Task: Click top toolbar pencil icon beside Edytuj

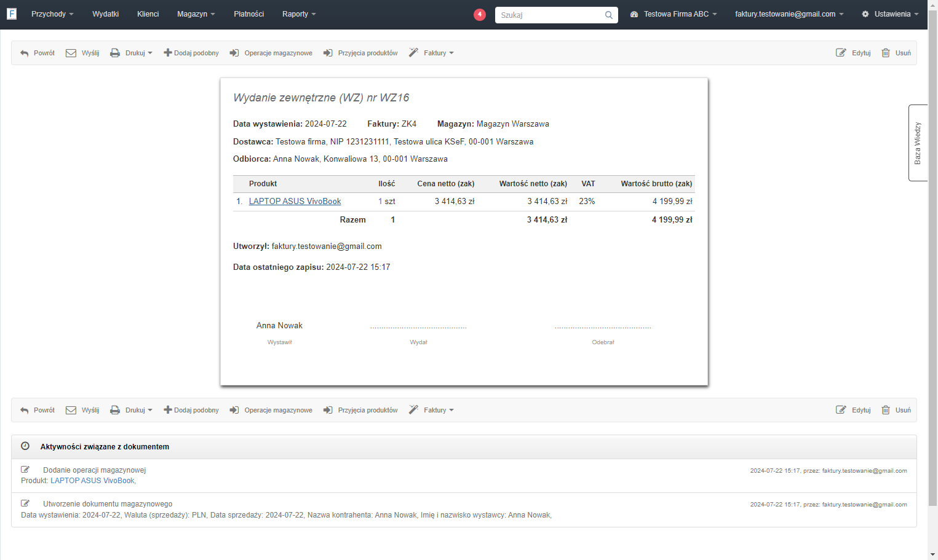Action: (x=841, y=53)
